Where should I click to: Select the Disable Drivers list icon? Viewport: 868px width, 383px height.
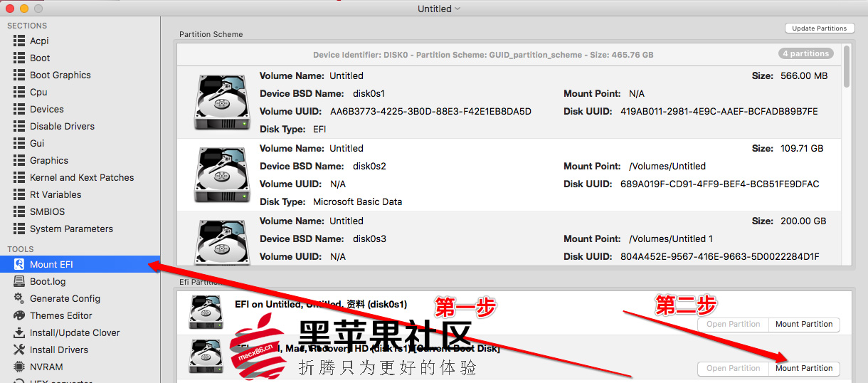coord(19,126)
